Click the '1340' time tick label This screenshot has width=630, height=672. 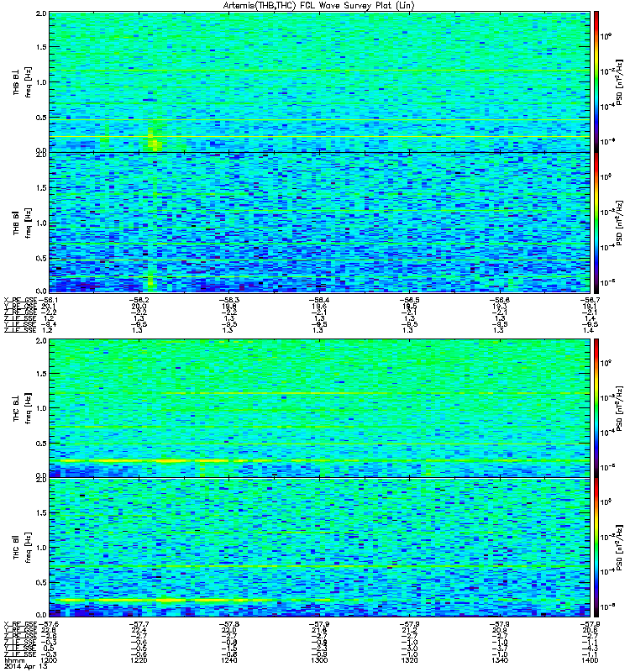(500, 660)
